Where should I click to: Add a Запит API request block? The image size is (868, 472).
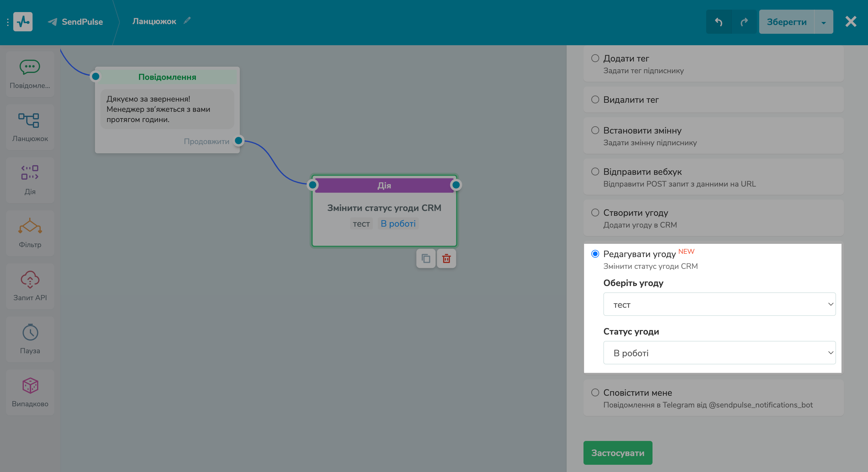point(30,286)
